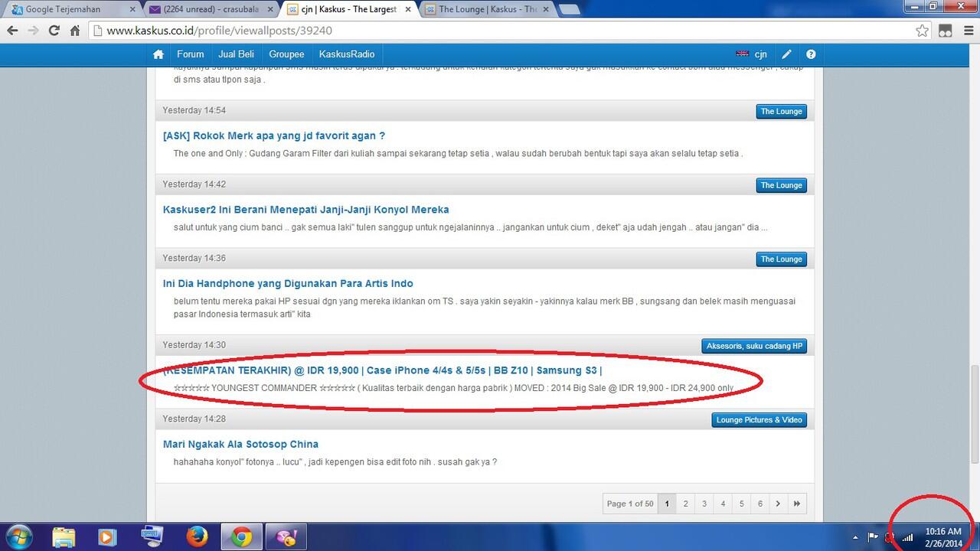
Task: Reload the current page
Action: coord(54,31)
